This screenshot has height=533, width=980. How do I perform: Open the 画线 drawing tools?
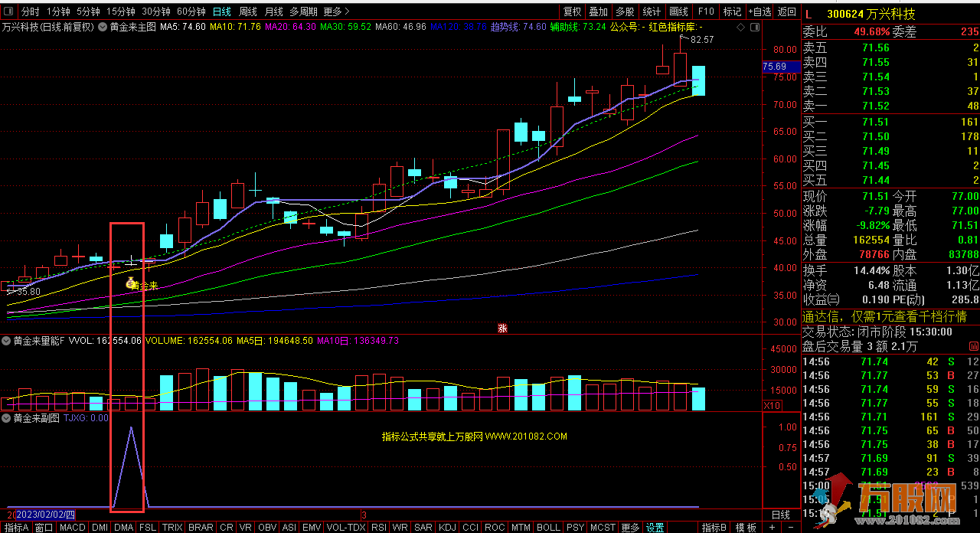678,11
